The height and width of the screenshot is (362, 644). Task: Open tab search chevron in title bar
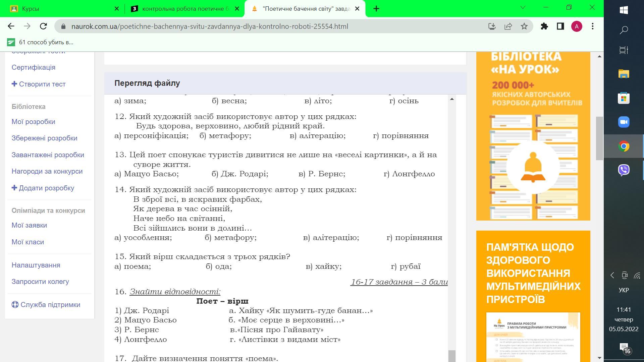point(523,7)
